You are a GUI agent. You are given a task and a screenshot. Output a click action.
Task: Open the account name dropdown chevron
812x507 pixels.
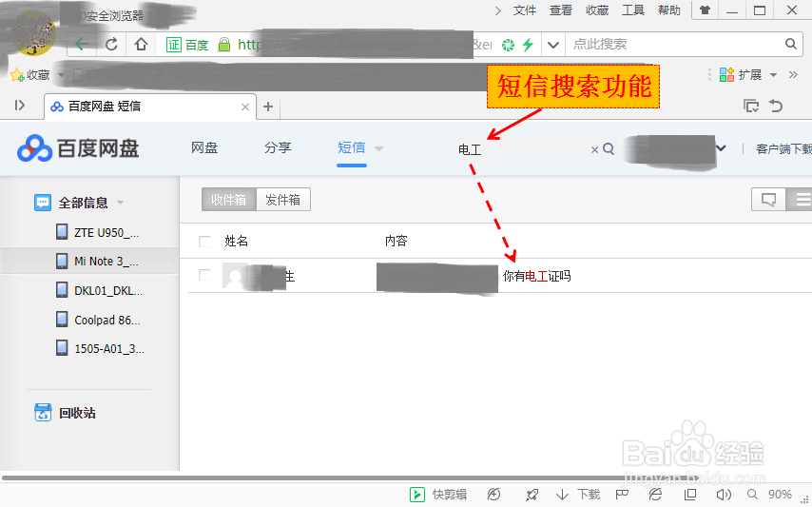(x=721, y=148)
